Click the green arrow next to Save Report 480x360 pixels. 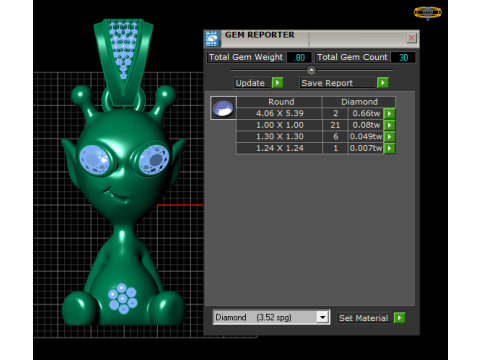[383, 83]
